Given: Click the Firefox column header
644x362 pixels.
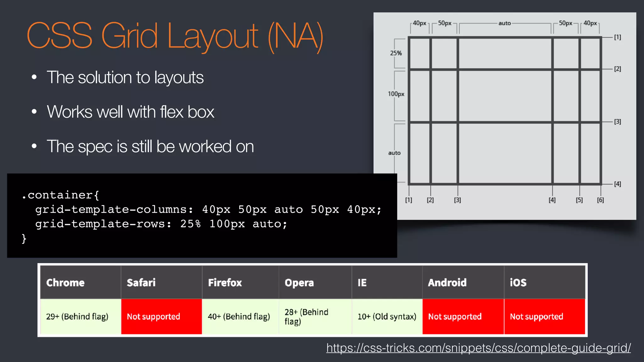Looking at the screenshot, I should [x=225, y=282].
